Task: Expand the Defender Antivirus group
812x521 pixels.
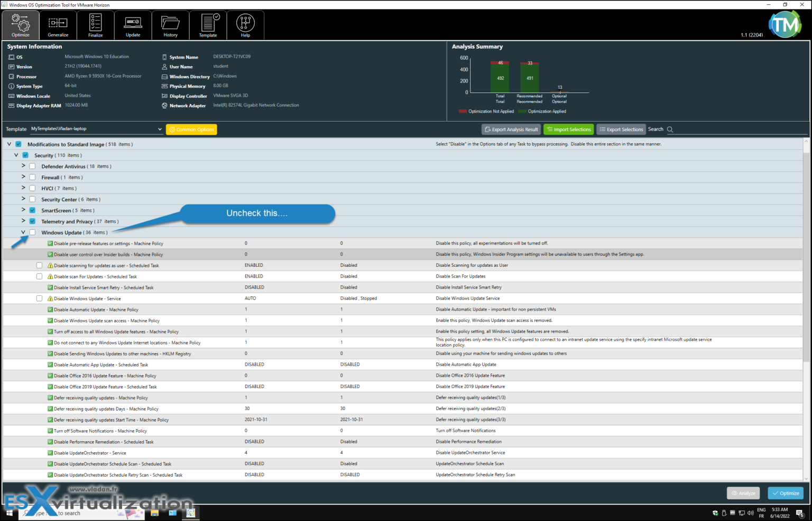Action: click(23, 166)
